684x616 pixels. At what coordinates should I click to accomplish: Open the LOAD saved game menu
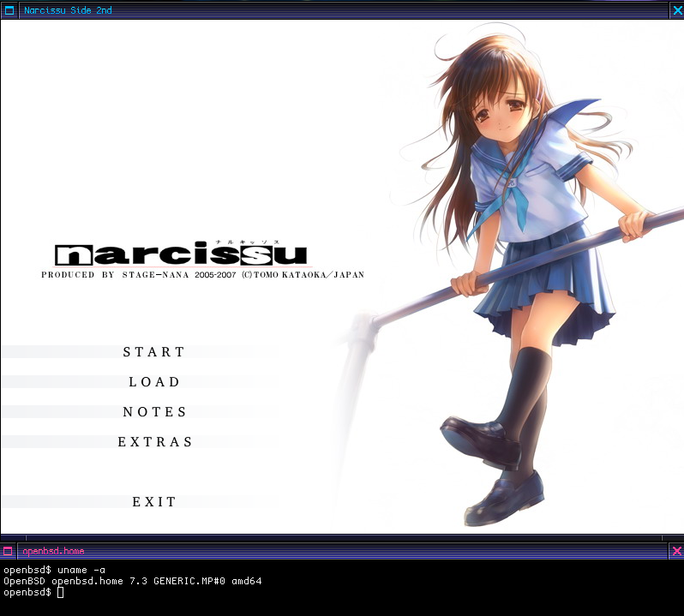154,382
